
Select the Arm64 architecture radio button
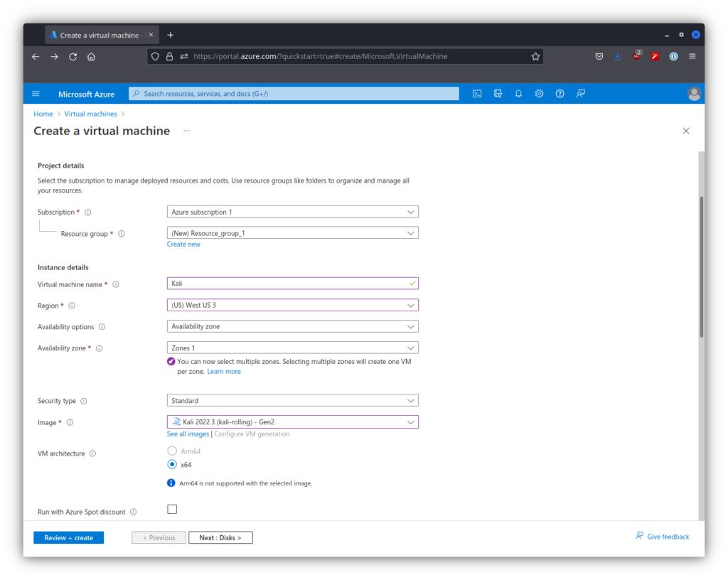tap(172, 451)
